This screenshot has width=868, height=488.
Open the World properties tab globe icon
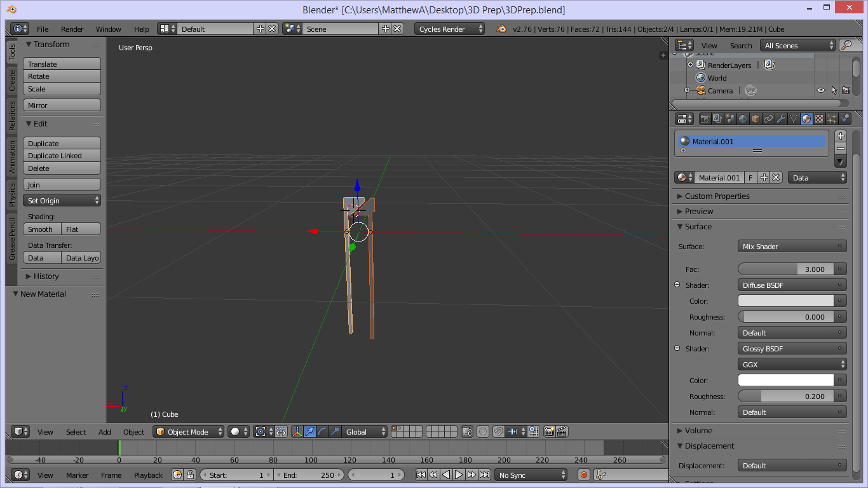click(x=743, y=119)
